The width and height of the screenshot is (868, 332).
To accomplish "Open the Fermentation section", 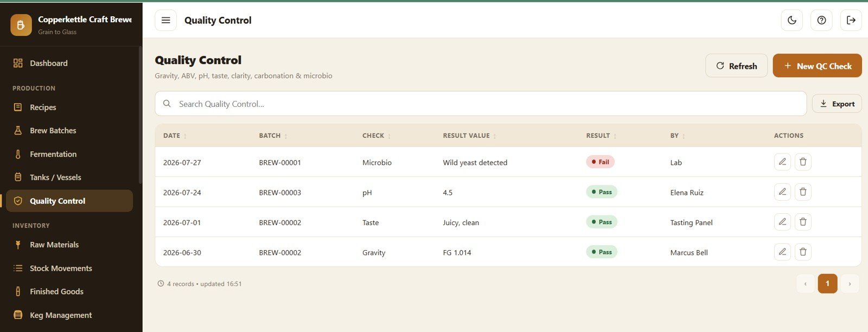I will coord(69,154).
